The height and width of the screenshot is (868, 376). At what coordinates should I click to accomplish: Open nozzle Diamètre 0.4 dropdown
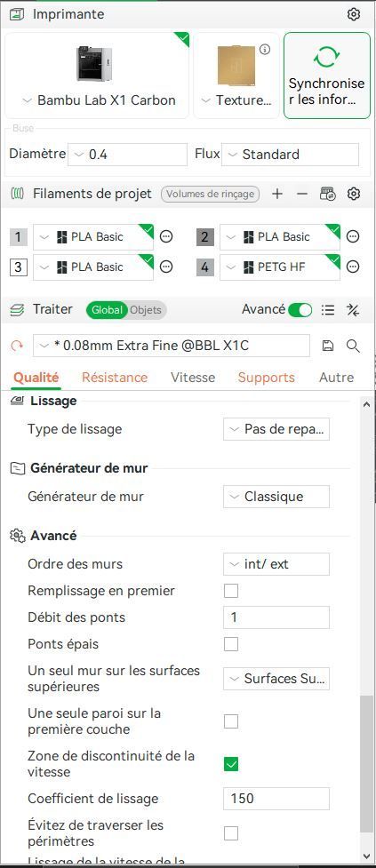[127, 155]
